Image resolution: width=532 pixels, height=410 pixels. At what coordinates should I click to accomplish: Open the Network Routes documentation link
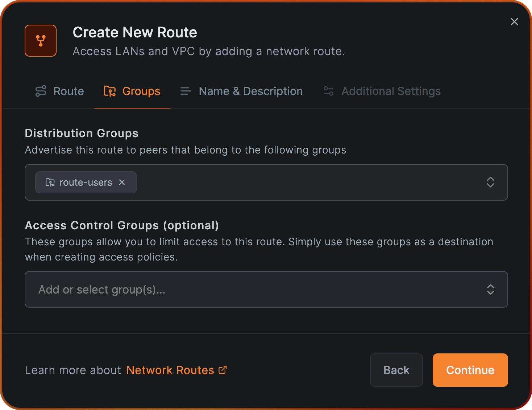pos(170,370)
